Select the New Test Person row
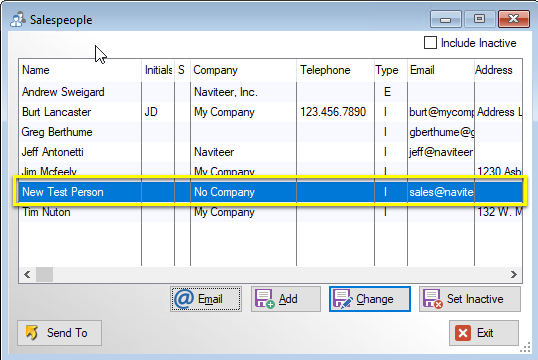This screenshot has height=360, width=538. pos(270,192)
